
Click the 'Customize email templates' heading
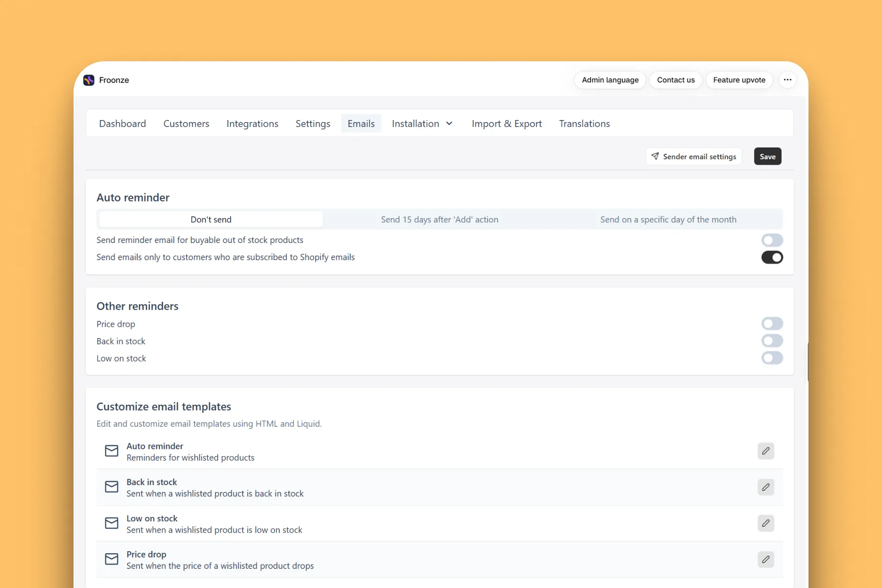tap(164, 407)
